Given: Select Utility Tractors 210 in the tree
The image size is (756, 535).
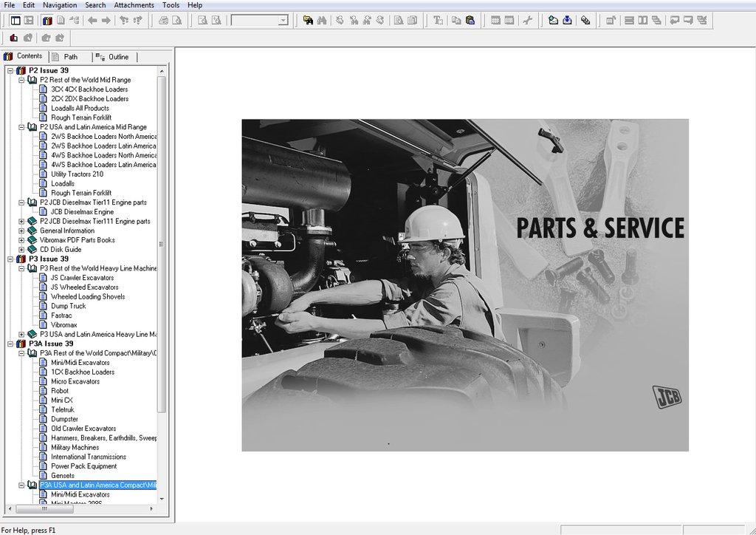Looking at the screenshot, I should coord(77,174).
